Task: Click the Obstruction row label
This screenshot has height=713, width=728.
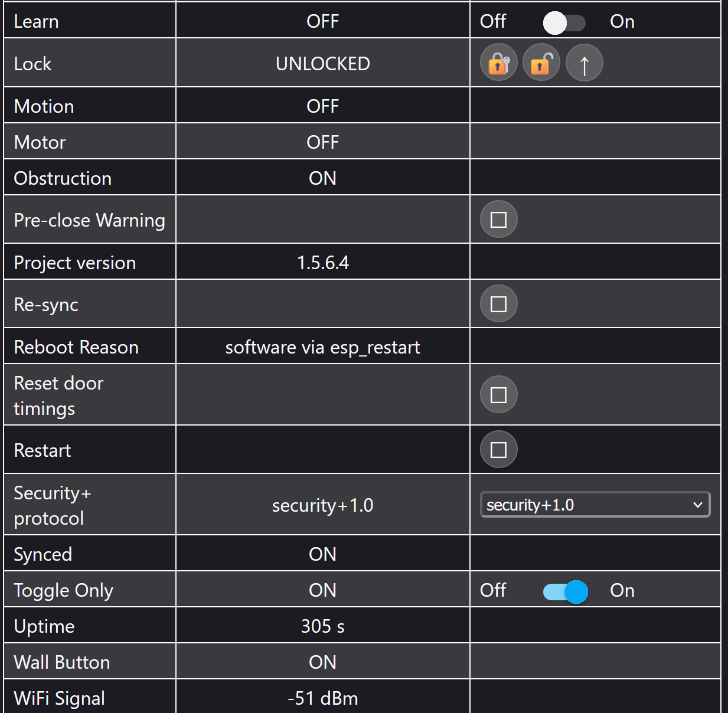Action: pos(63,178)
